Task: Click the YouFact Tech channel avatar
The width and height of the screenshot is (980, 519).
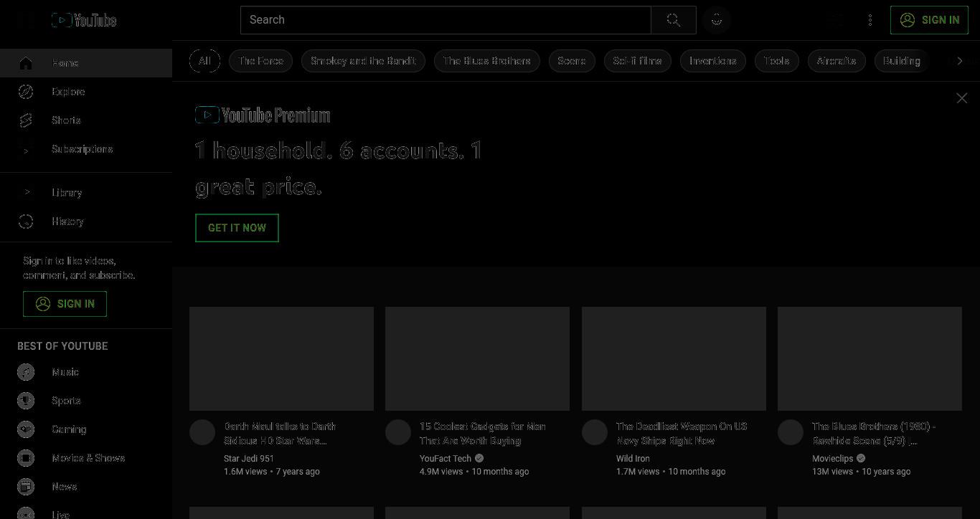Action: click(x=398, y=432)
